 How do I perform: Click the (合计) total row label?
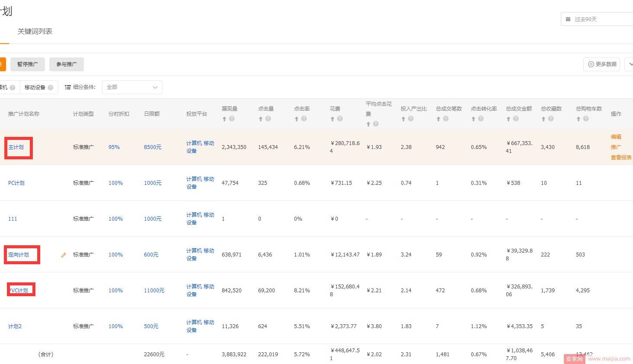(x=46, y=355)
